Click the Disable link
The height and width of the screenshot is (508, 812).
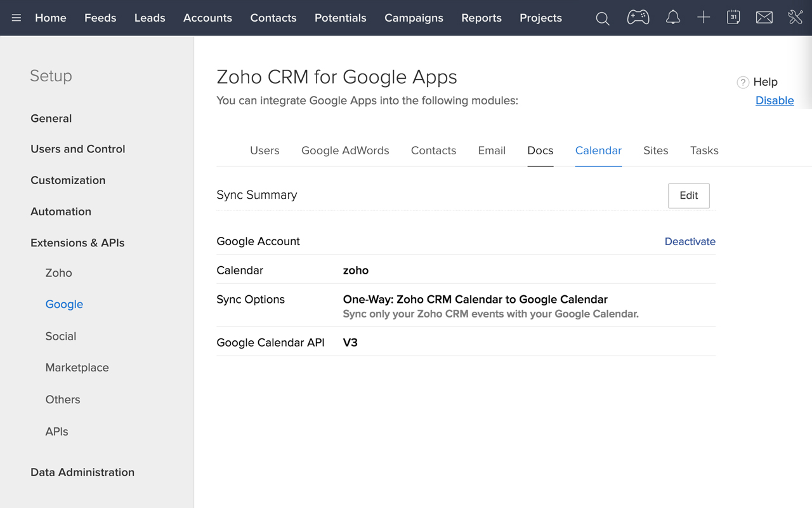[x=775, y=100]
